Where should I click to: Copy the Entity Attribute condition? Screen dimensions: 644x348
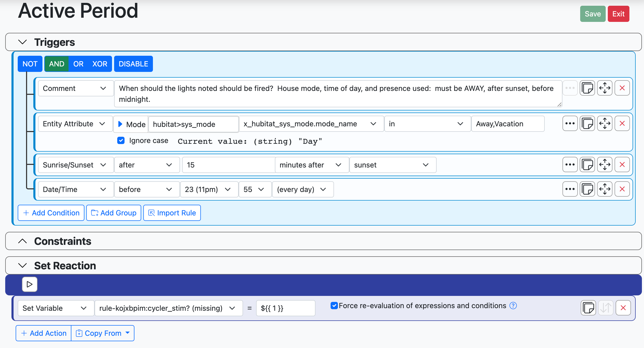[587, 123]
